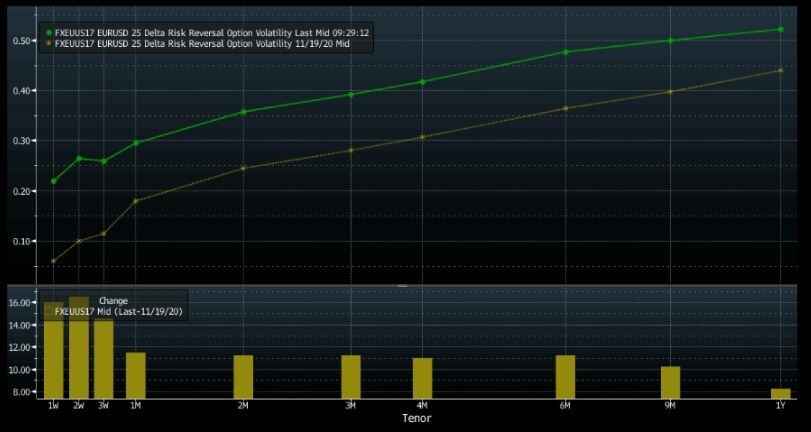Click the 0.20 y-axis value

click(x=23, y=191)
